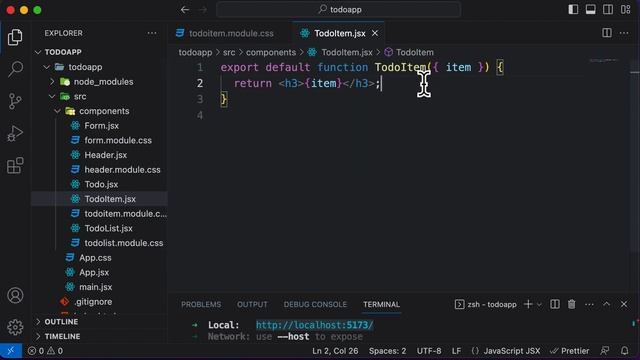The width and height of the screenshot is (640, 360).
Task: Open the Run and Debug view
Action: 15,133
